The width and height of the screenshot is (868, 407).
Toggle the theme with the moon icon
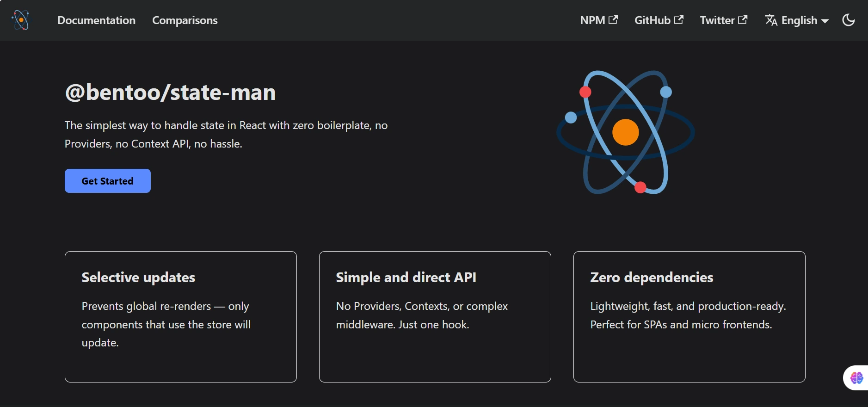(x=849, y=20)
